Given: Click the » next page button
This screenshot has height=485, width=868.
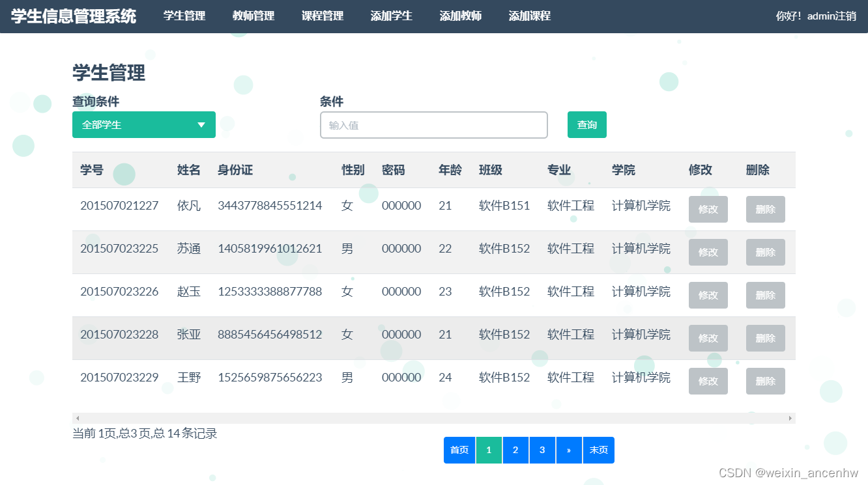Looking at the screenshot, I should pos(569,450).
